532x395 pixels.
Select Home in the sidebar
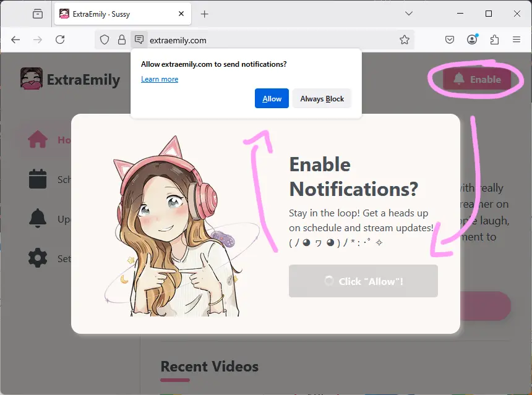pos(38,140)
